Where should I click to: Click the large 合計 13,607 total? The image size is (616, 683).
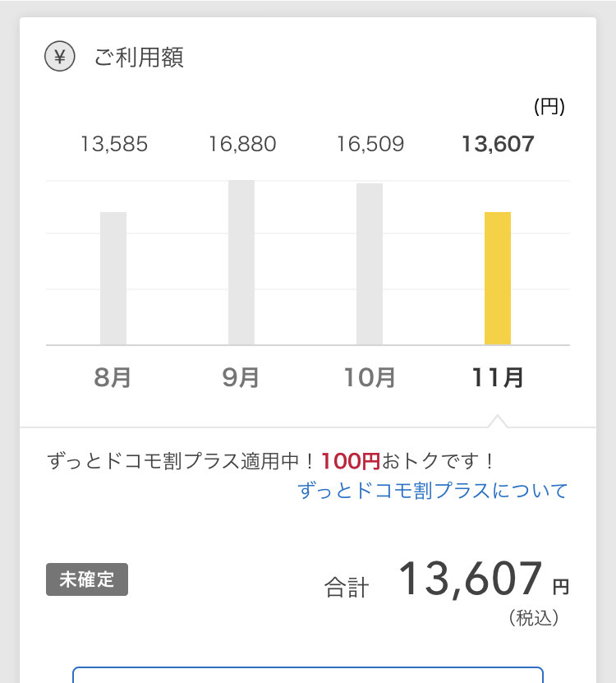tap(447, 580)
